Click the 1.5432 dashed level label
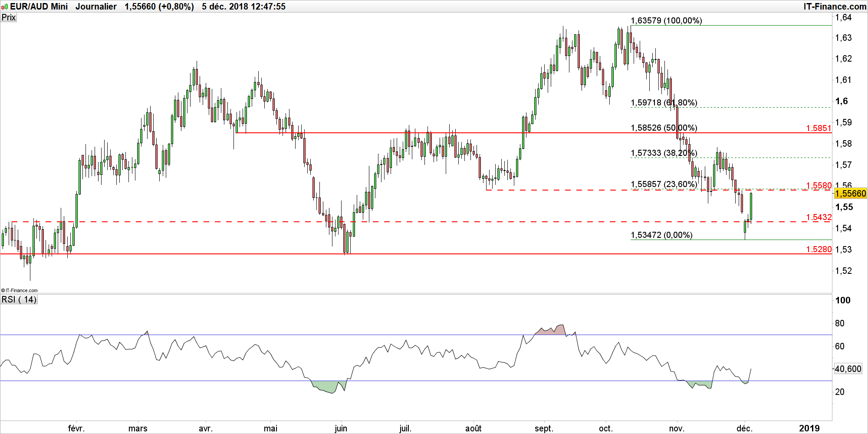 point(819,217)
